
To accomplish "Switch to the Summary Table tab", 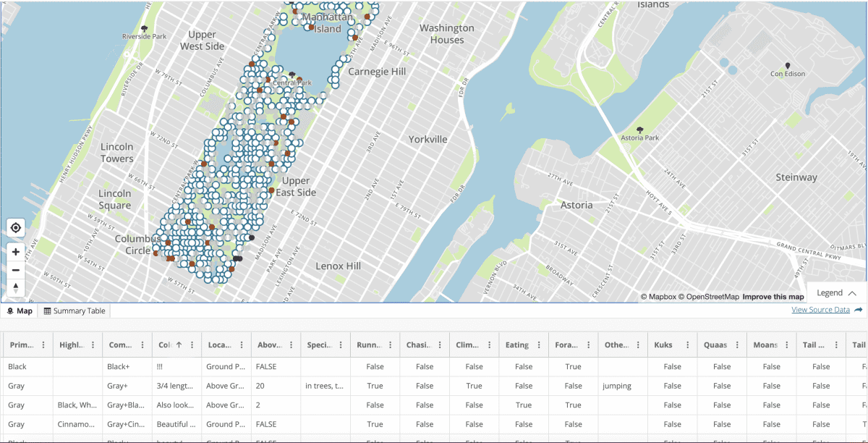I will pyautogui.click(x=75, y=311).
